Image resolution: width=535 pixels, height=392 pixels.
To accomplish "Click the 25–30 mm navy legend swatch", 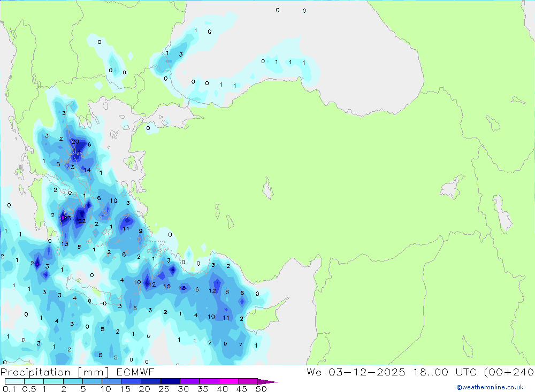I will [x=170, y=381].
